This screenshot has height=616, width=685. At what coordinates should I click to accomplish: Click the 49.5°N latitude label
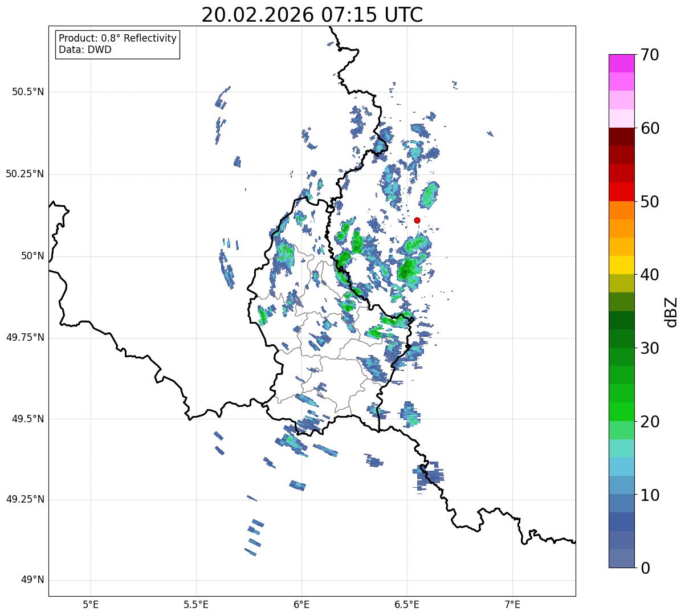pyautogui.click(x=28, y=419)
